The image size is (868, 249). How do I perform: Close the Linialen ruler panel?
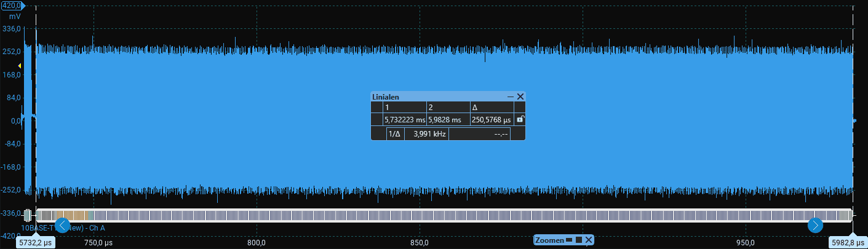pos(520,97)
